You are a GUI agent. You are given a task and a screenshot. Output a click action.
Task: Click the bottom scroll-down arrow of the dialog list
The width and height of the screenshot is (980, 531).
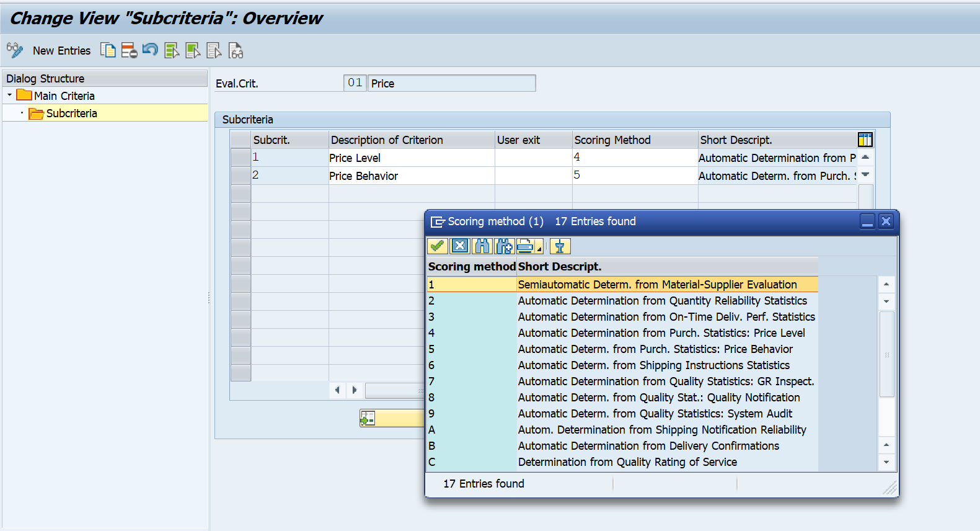pyautogui.click(x=886, y=462)
